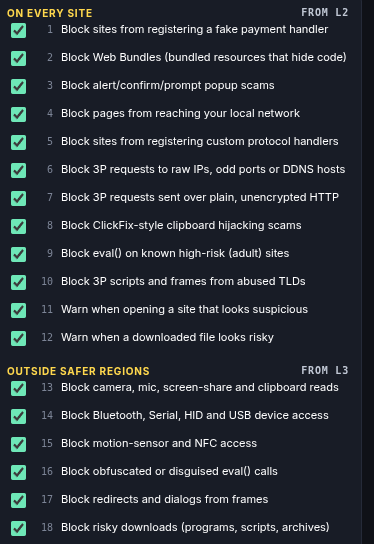Uncheck custom protocol handlers rule

pos(18,142)
